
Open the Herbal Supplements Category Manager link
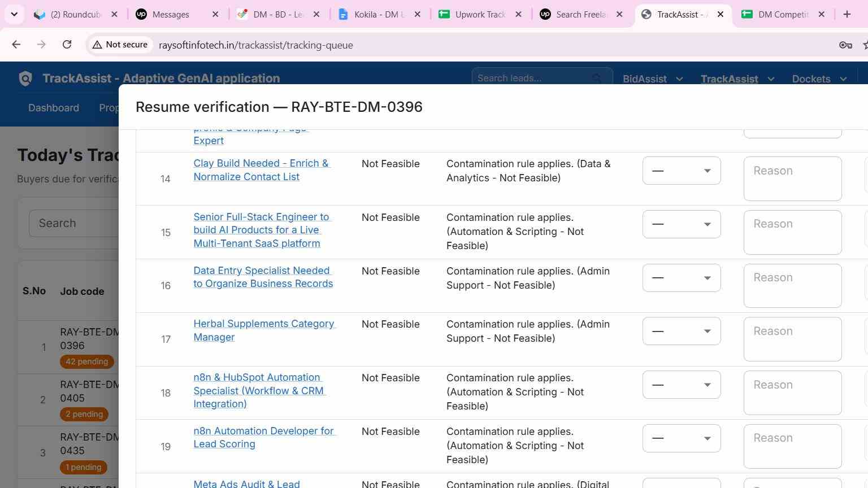264,330
